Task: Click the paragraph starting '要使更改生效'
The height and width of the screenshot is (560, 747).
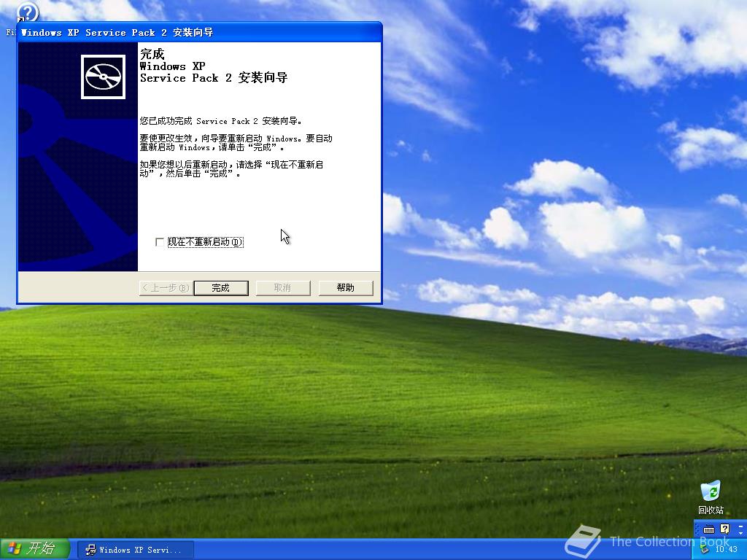Action: 236,143
